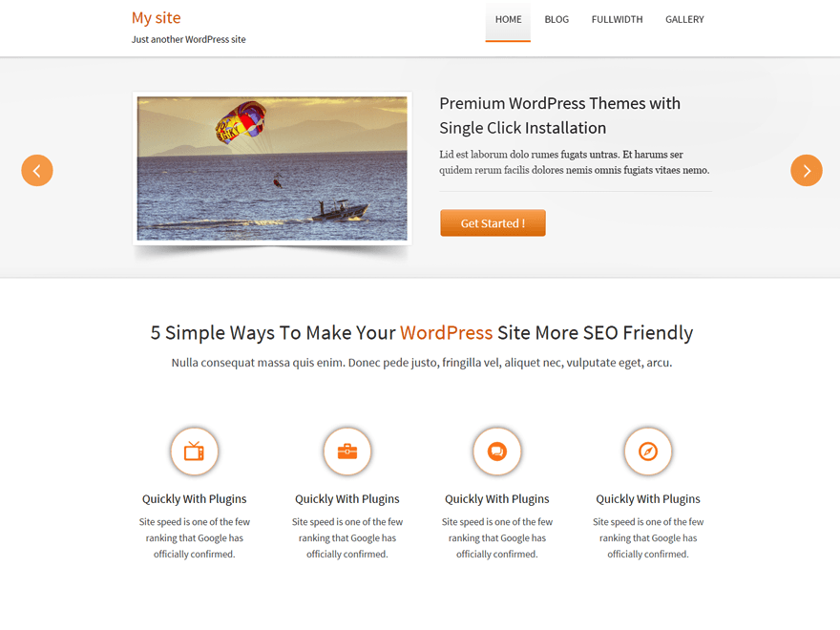
Task: Select first Quickly With Plugins title under TV icon
Action: [195, 498]
